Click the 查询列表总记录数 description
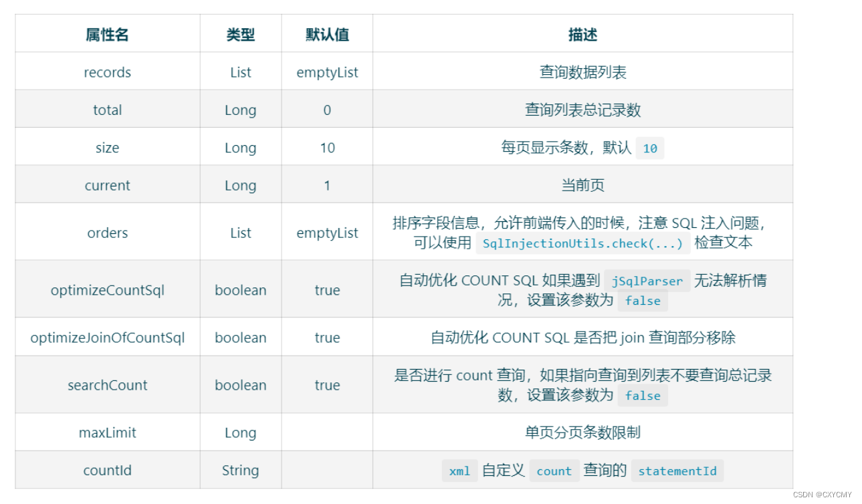The height and width of the screenshot is (504, 862). (582, 110)
